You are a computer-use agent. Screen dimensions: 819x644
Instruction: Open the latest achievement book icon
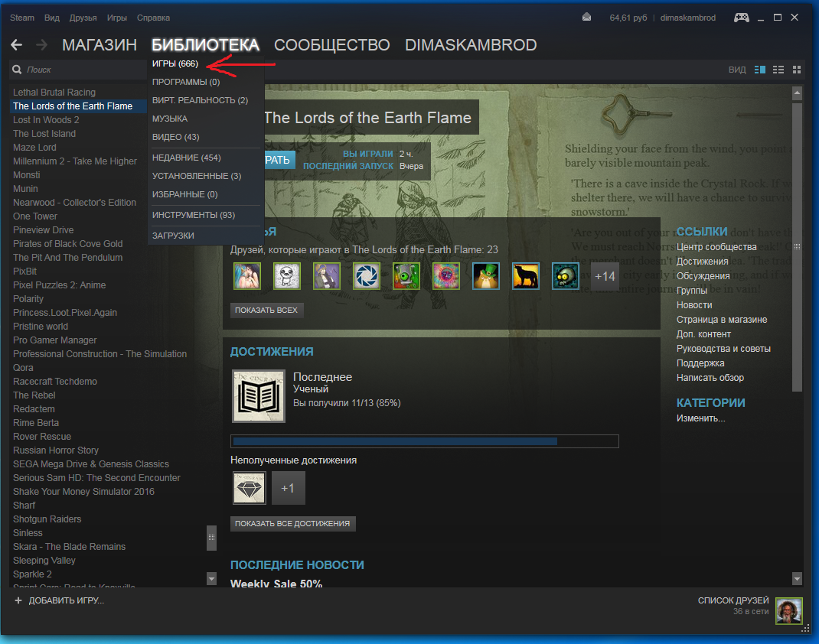(259, 396)
